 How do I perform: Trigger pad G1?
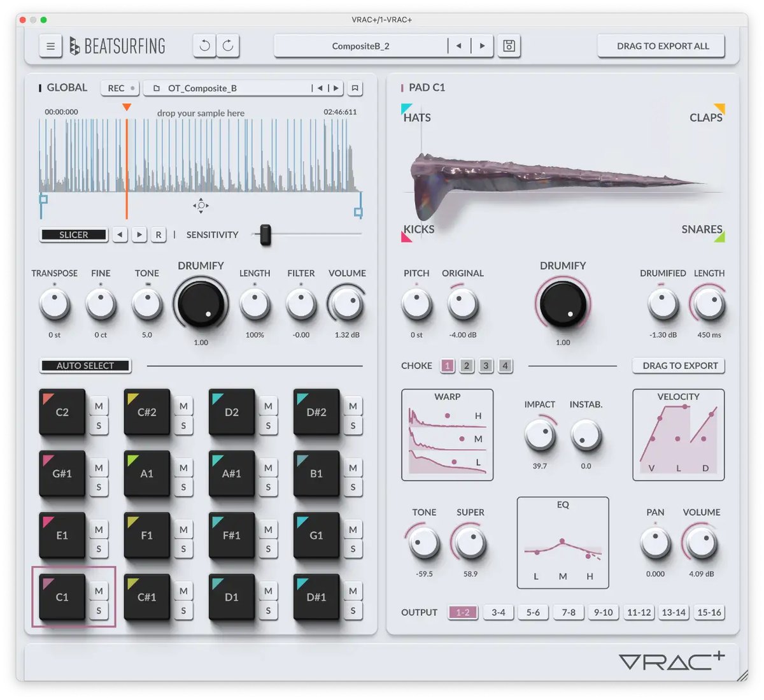[316, 535]
